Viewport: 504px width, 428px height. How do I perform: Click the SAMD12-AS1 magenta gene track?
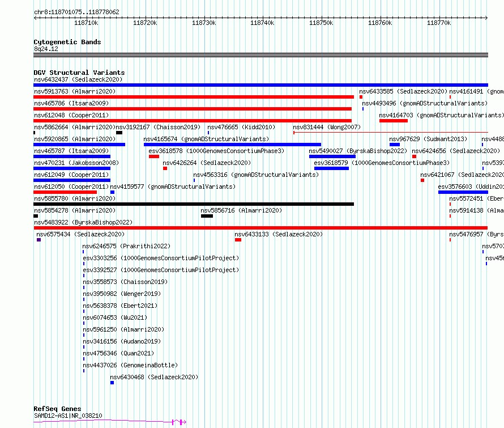pyautogui.click(x=110, y=421)
